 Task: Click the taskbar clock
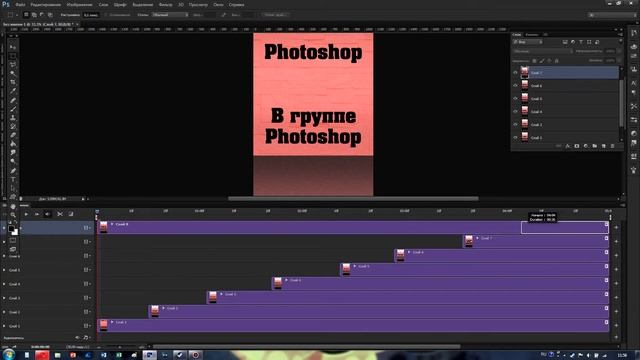tap(622, 355)
